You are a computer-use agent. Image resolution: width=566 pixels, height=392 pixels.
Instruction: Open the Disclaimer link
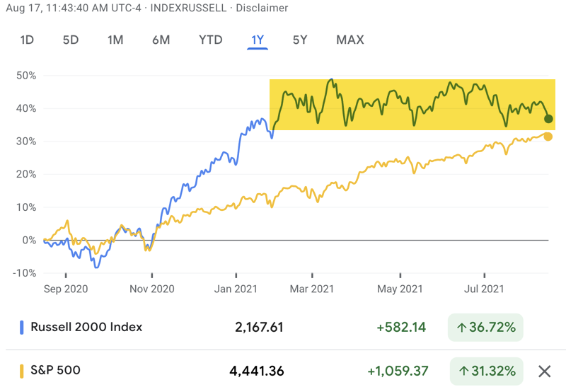[263, 8]
